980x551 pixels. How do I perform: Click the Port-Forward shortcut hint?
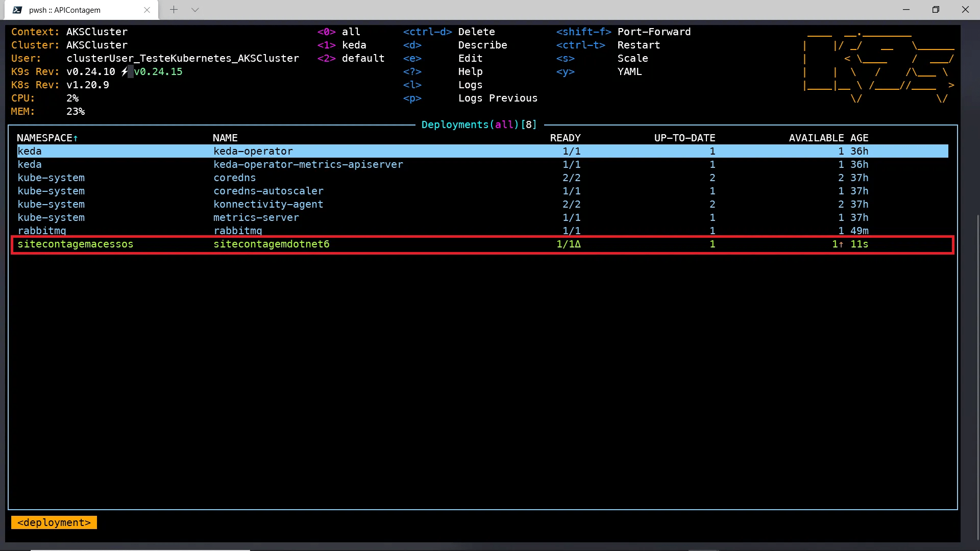[653, 32]
